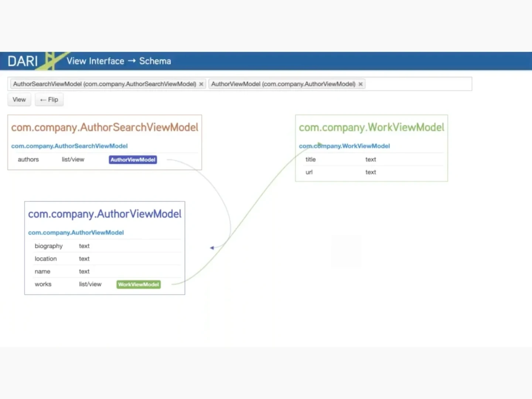Image resolution: width=532 pixels, height=399 pixels.
Task: Remove the AuthorViewModel filter tag
Action: pyautogui.click(x=360, y=84)
